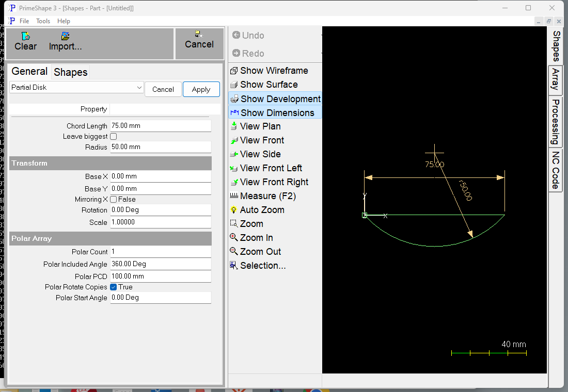Click the r50.00 radius label in viewport
568x392 pixels.
(x=465, y=190)
